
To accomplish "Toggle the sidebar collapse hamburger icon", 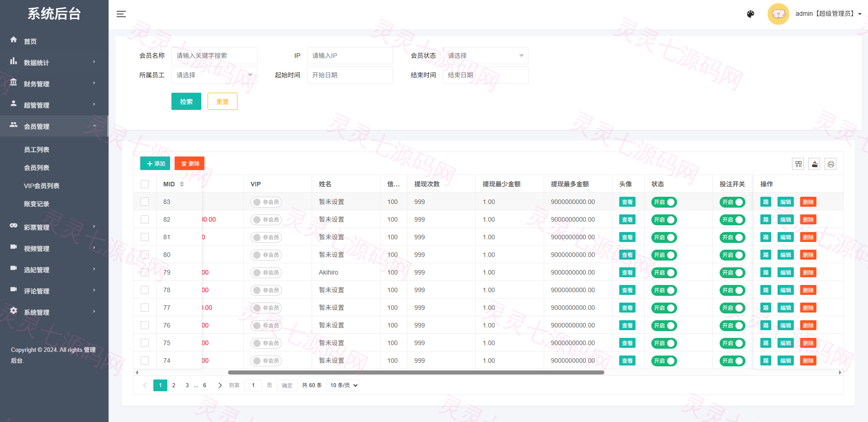I will point(121,14).
